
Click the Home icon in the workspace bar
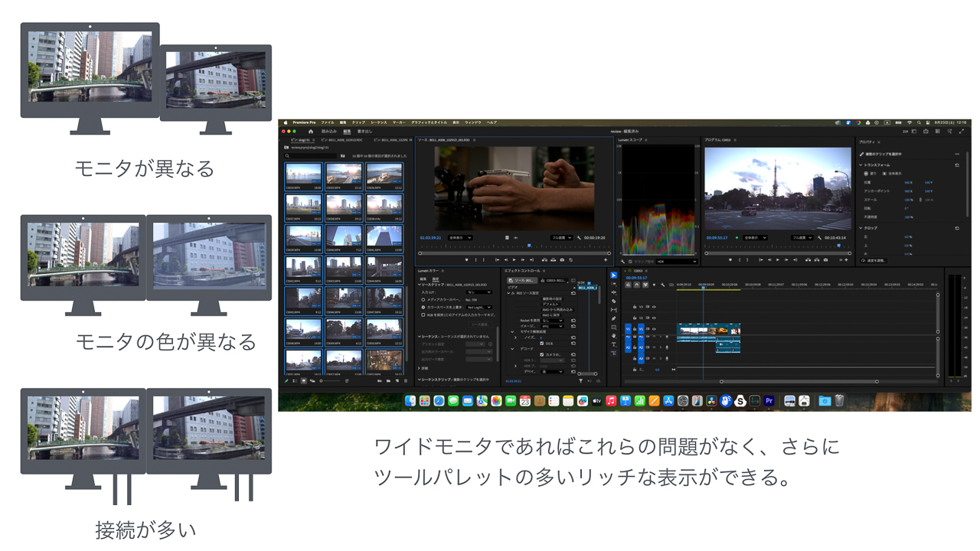pyautogui.click(x=310, y=132)
